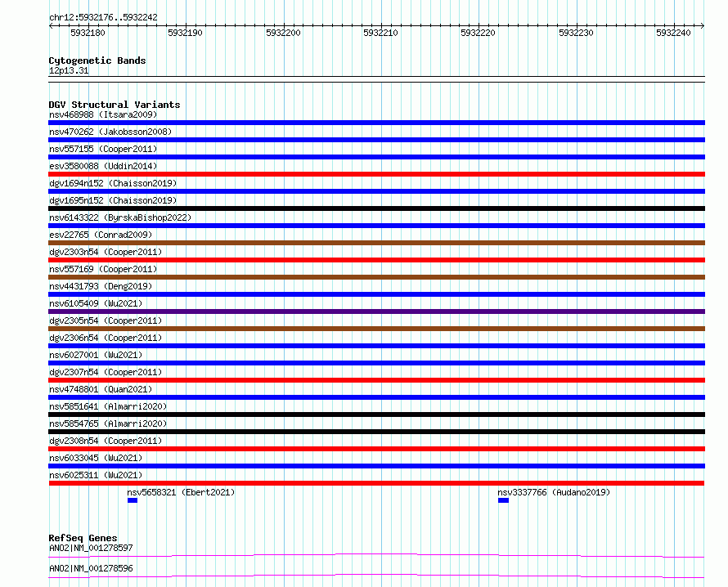
Task: Click the black bar under nsv5851641
Action: tap(376, 414)
